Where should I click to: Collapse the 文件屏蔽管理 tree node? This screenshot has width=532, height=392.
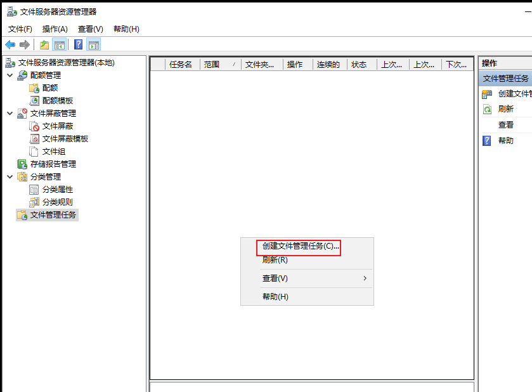(x=10, y=114)
